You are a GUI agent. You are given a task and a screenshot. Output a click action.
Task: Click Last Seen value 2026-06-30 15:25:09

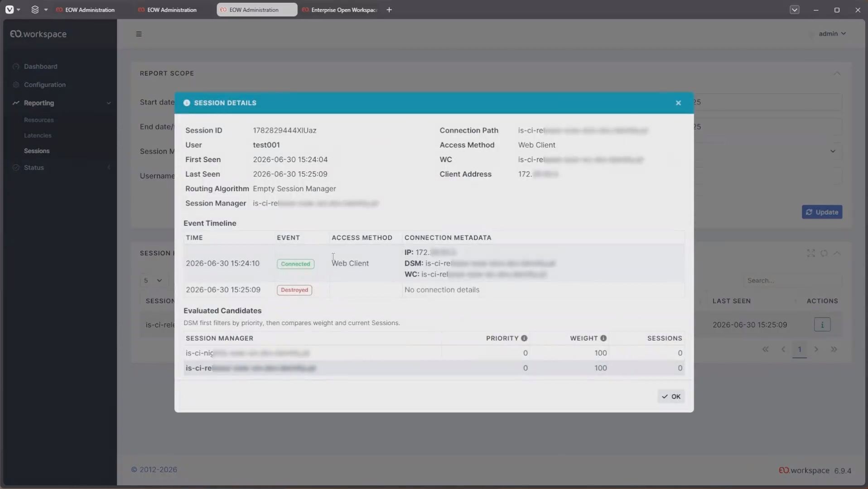pos(290,174)
